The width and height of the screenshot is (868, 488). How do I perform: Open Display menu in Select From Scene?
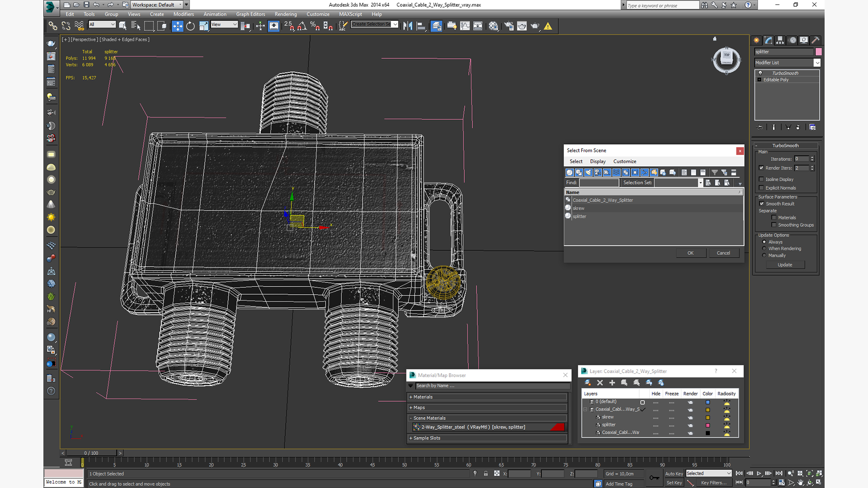pos(597,161)
